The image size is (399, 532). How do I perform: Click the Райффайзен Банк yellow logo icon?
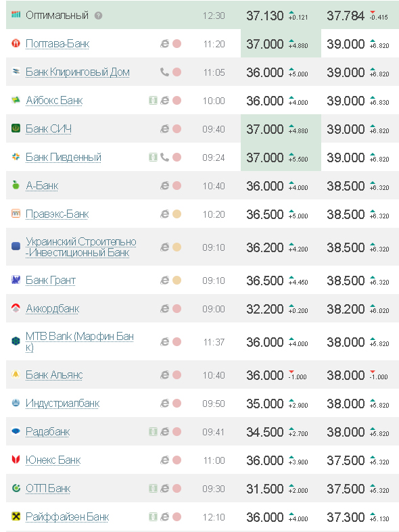tap(16, 516)
